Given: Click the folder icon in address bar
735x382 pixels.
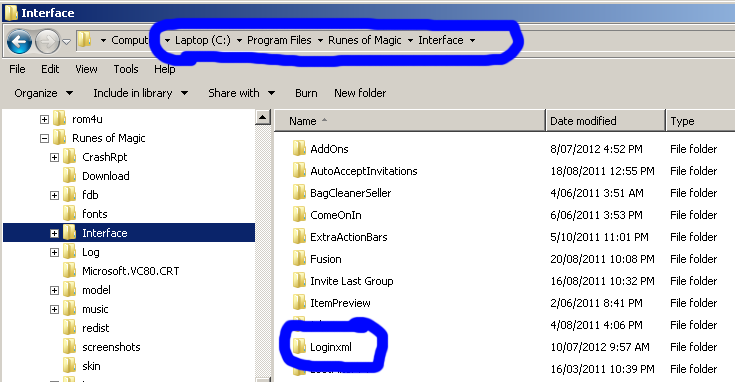Looking at the screenshot, I should pyautogui.click(x=85, y=40).
